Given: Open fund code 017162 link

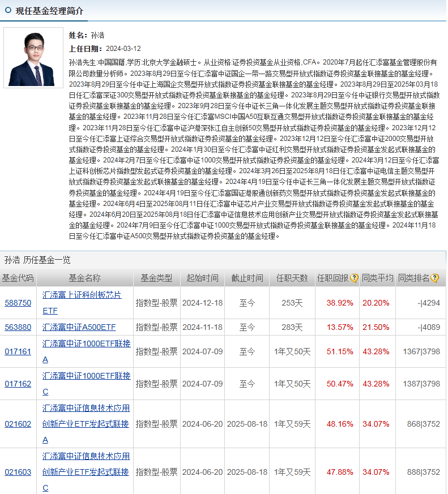Looking at the screenshot, I should pos(18,384).
